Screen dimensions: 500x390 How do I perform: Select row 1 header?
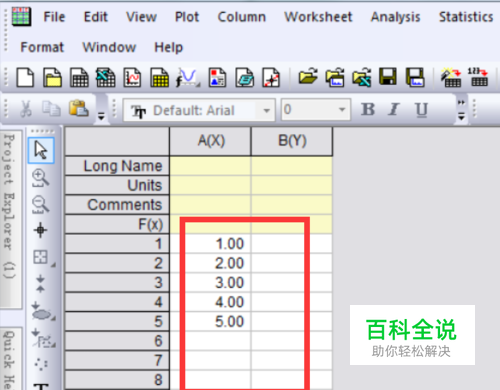tap(117, 244)
